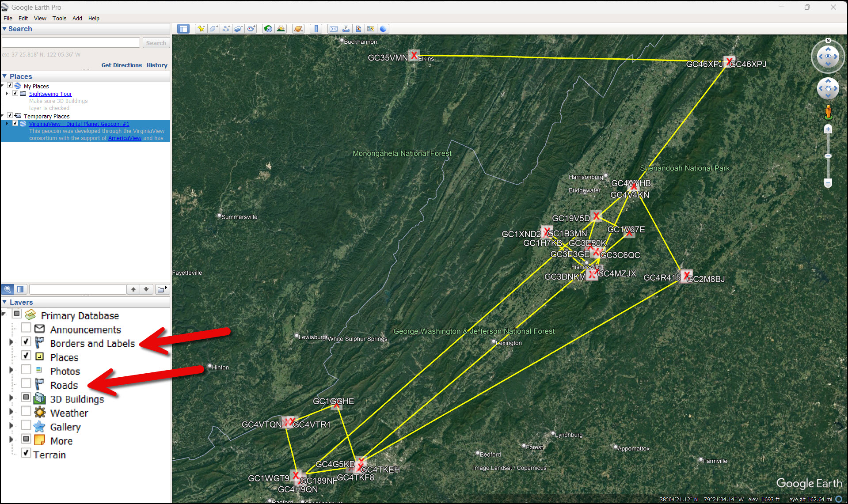Launch Earth on the web icon
848x504 pixels.
coord(383,29)
